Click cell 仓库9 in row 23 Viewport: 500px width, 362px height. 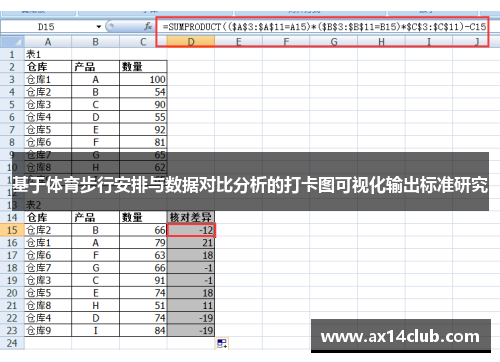coord(48,330)
